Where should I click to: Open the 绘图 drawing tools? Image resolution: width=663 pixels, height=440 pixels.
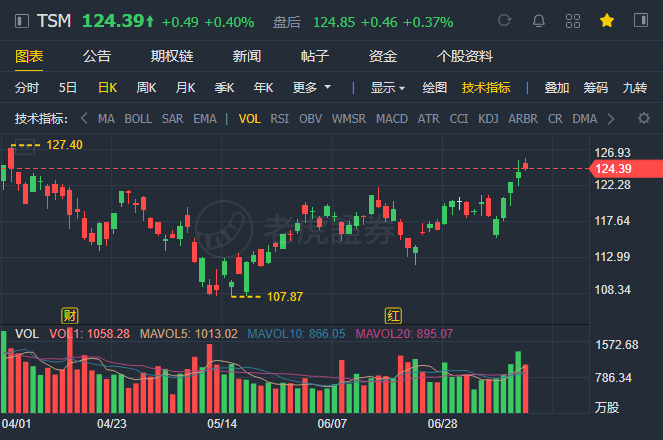tap(435, 88)
